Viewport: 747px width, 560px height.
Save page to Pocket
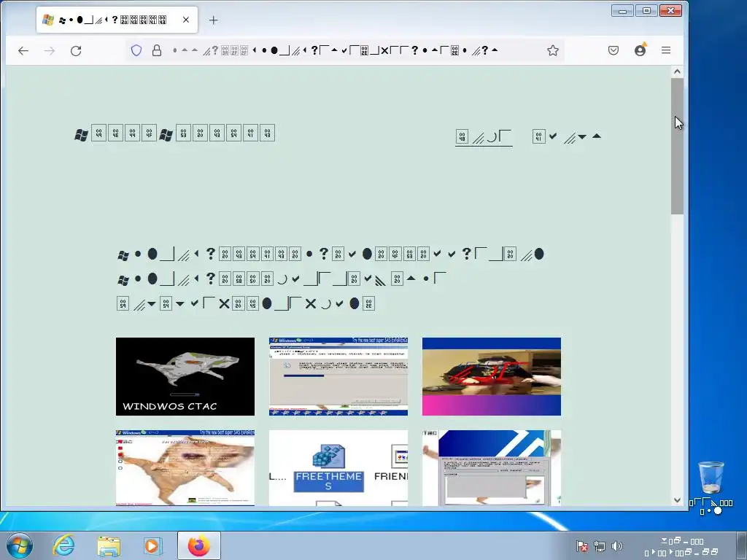click(613, 50)
